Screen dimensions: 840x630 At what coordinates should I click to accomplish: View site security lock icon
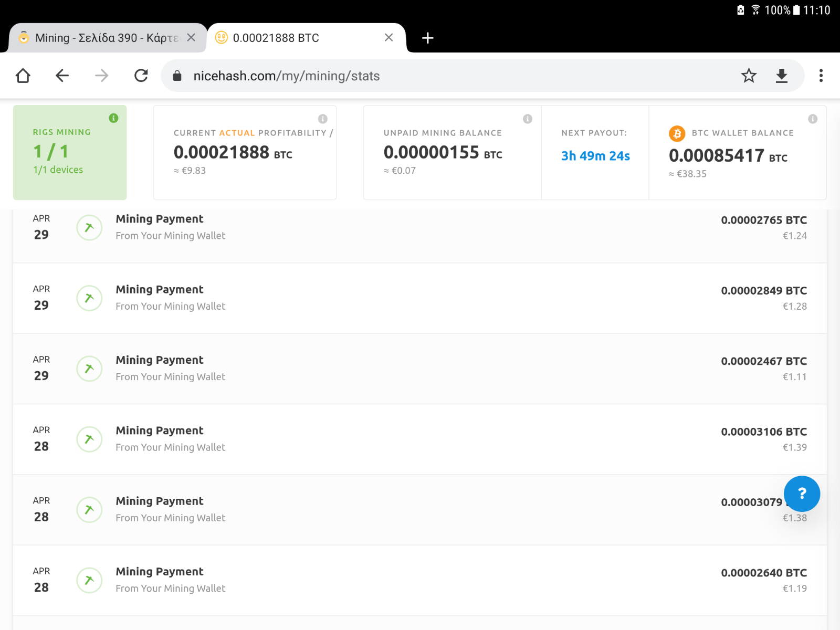pyautogui.click(x=177, y=76)
